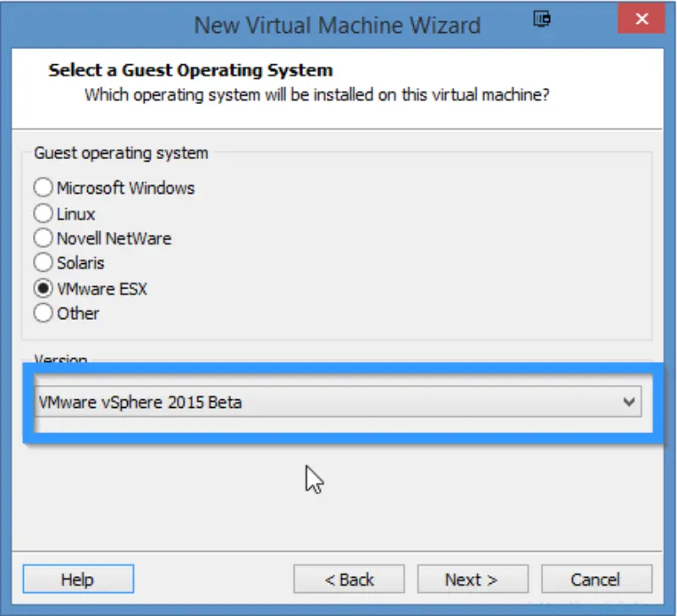Click the New Virtual Machine Wizard title bar
Viewport: 677px width, 616px height.
[x=338, y=25]
